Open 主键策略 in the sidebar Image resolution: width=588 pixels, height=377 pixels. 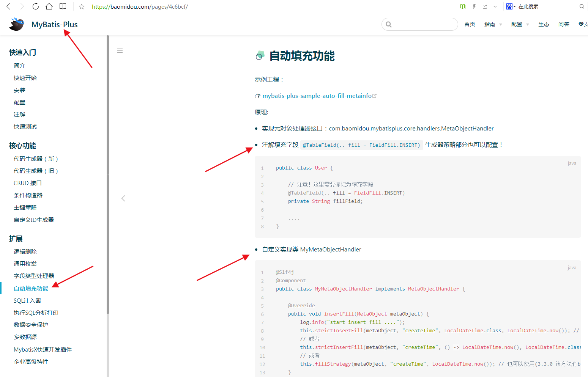tap(25, 207)
